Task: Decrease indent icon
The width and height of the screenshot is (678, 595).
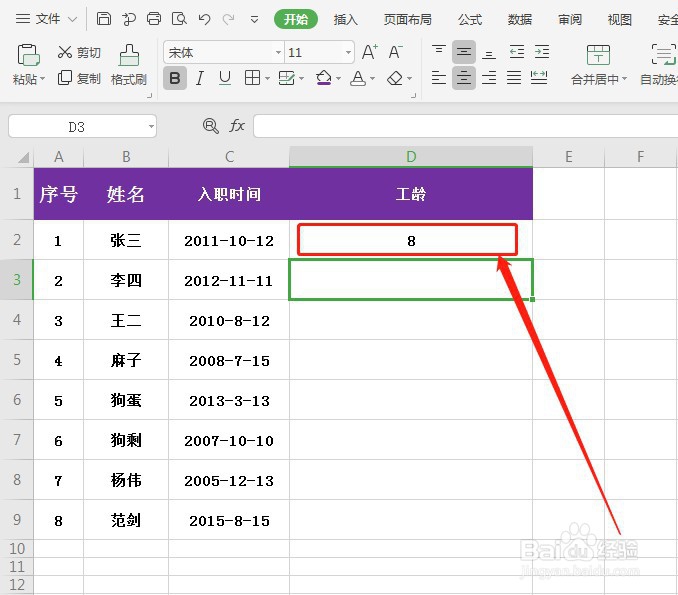Action: pyautogui.click(x=516, y=52)
